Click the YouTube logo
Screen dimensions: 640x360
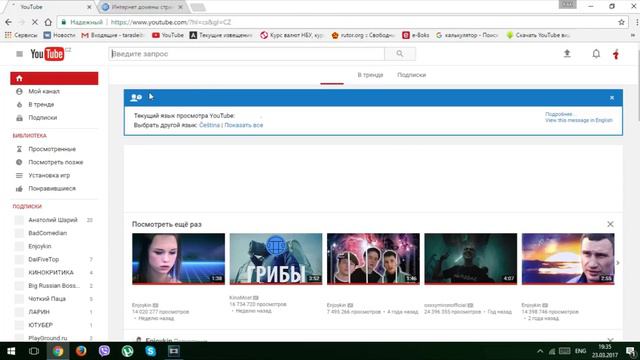click(x=47, y=54)
